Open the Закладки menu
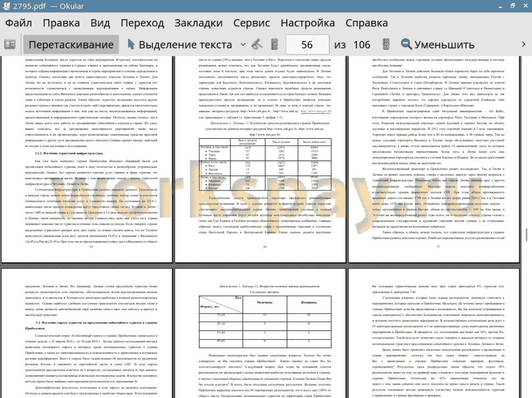 point(198,23)
